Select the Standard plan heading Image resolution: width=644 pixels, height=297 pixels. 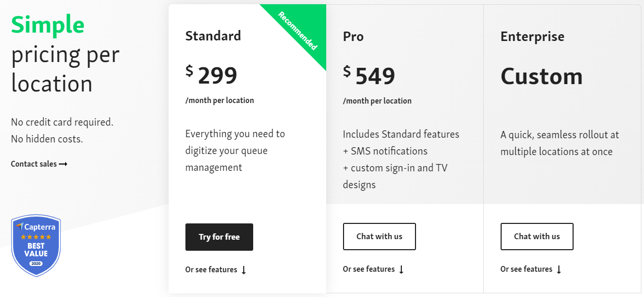(x=213, y=36)
